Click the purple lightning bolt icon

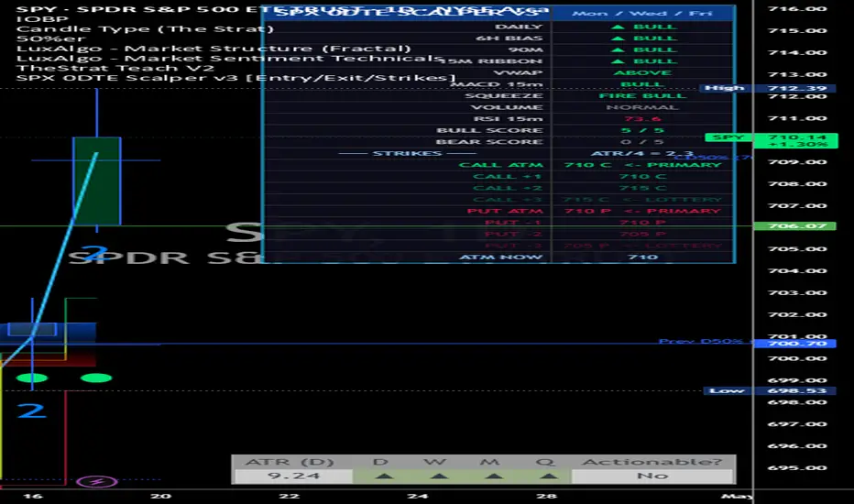pos(97,482)
